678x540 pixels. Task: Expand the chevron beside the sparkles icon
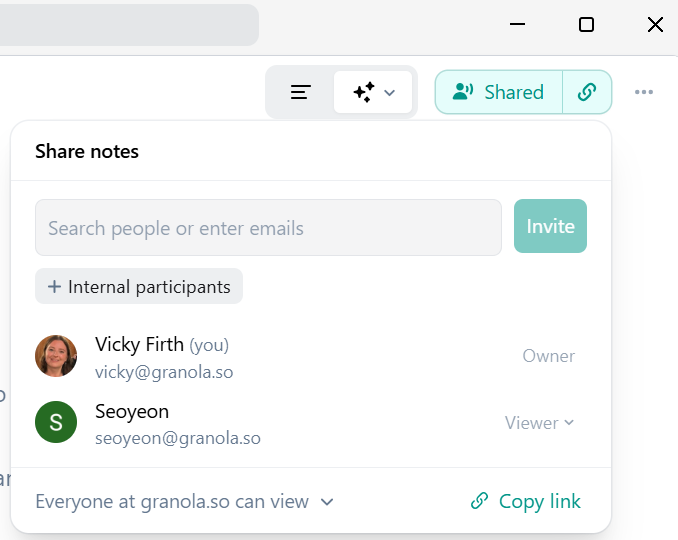tap(390, 93)
